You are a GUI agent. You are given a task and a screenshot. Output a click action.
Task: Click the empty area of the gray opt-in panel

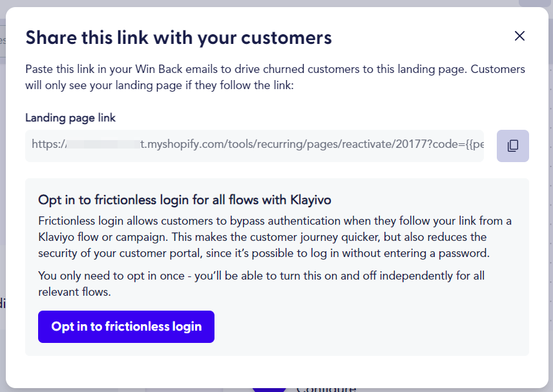370,328
